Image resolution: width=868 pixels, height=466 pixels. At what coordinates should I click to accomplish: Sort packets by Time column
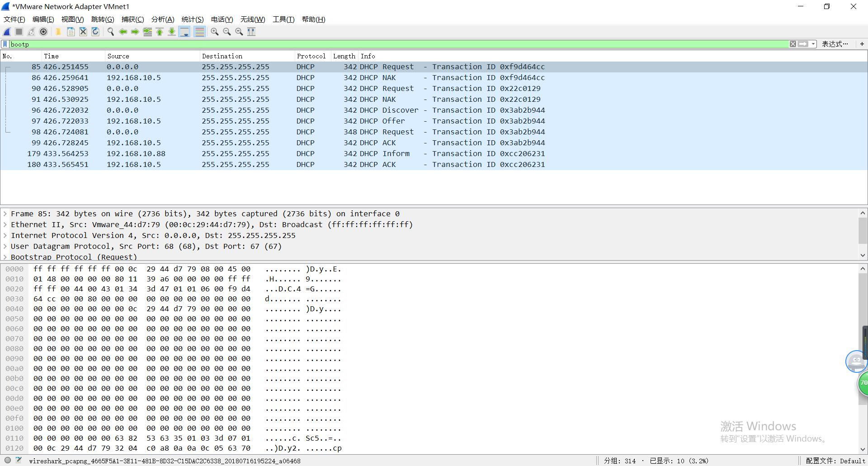pos(73,56)
